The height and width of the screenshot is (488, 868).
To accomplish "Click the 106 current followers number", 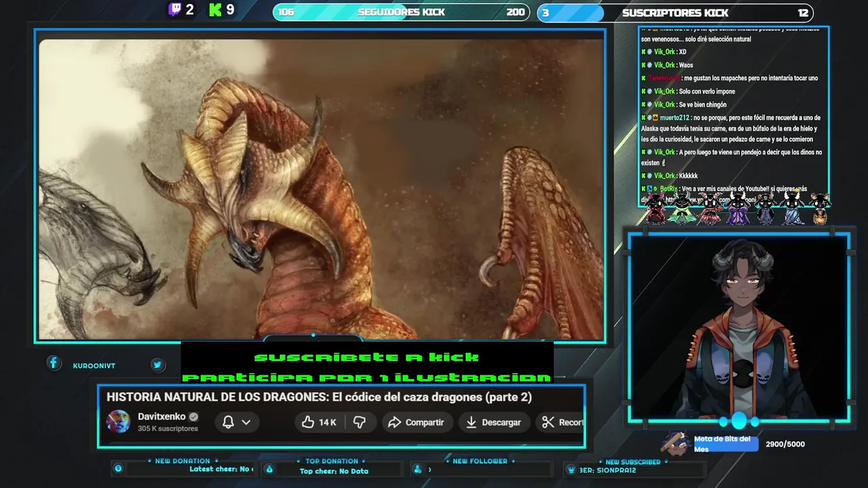I will point(286,12).
